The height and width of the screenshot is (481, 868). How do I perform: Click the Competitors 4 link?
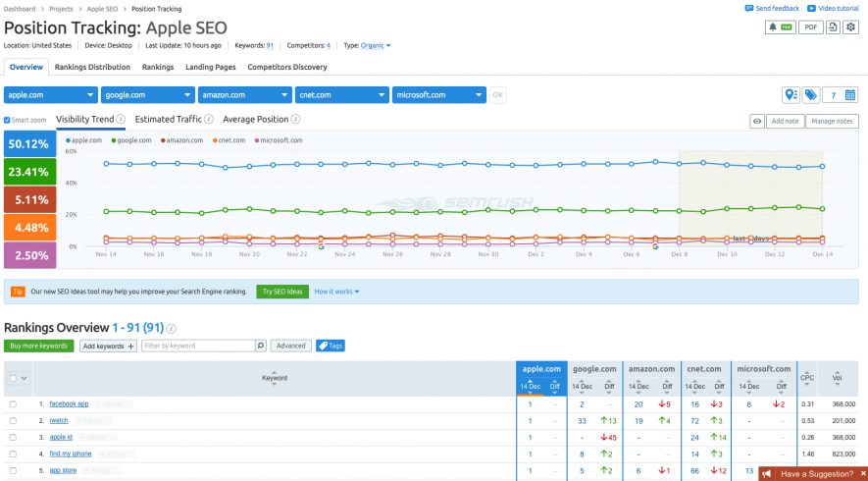[329, 45]
